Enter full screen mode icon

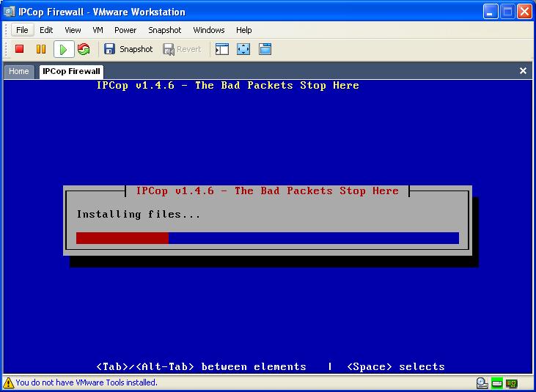point(243,49)
